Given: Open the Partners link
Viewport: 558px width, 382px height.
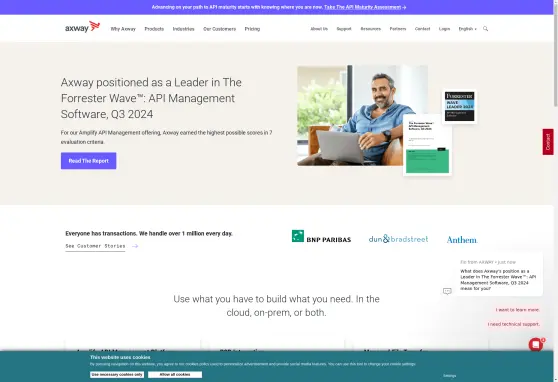Looking at the screenshot, I should coord(398,29).
